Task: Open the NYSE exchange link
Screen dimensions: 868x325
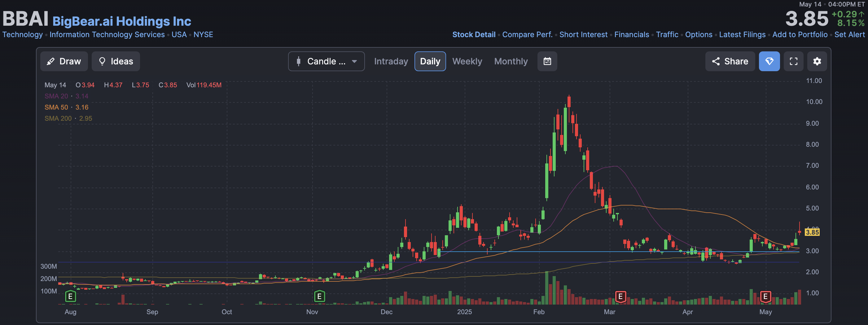Action: point(203,34)
